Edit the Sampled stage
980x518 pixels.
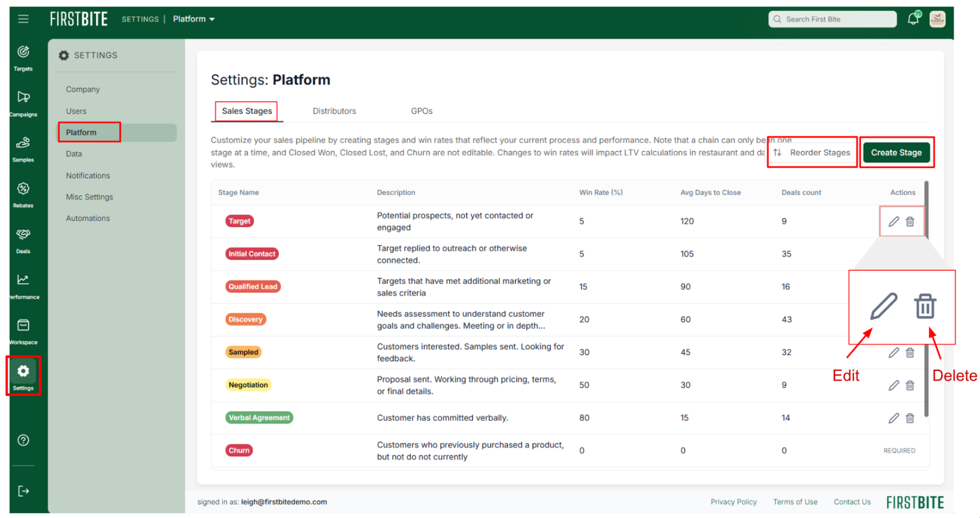[x=894, y=352]
